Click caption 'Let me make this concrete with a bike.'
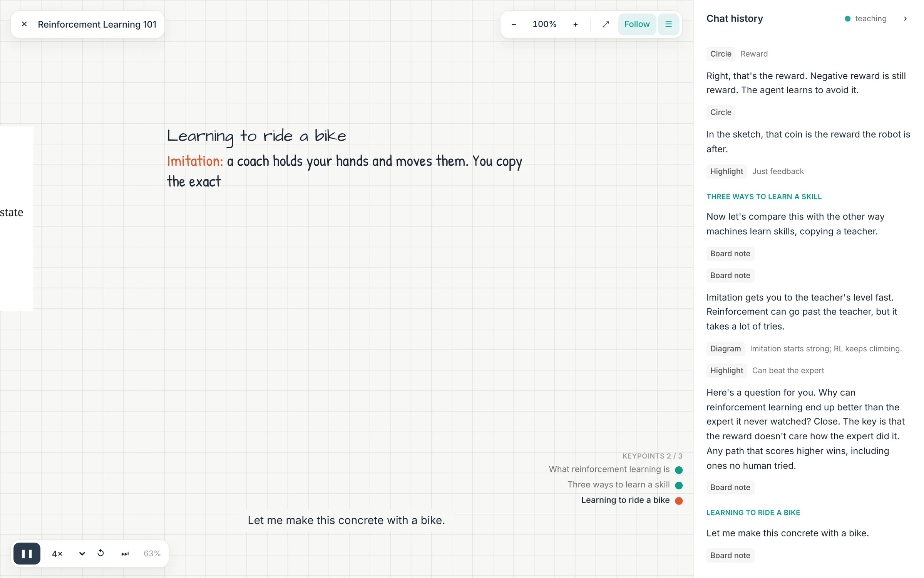 point(346,520)
